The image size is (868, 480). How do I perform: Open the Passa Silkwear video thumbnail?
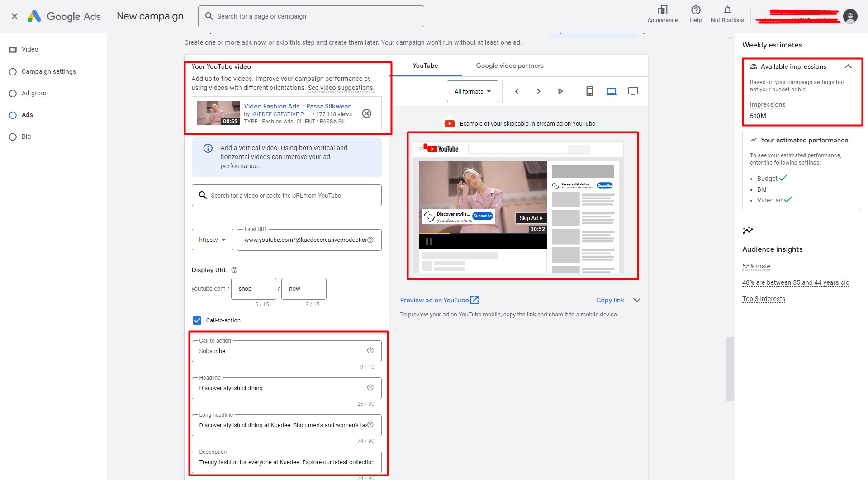click(x=218, y=113)
